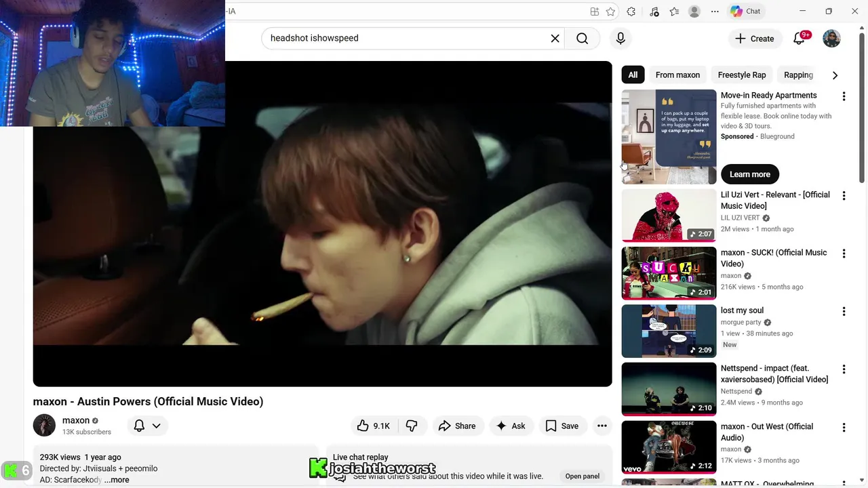Click the Live chat replay heading
Screen dimensions: 868x488
[x=360, y=457]
